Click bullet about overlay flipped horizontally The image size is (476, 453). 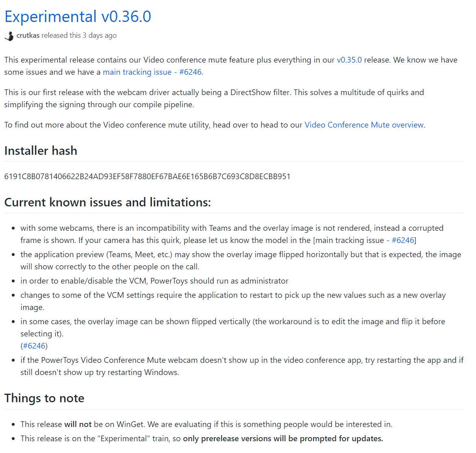pyautogui.click(x=241, y=260)
